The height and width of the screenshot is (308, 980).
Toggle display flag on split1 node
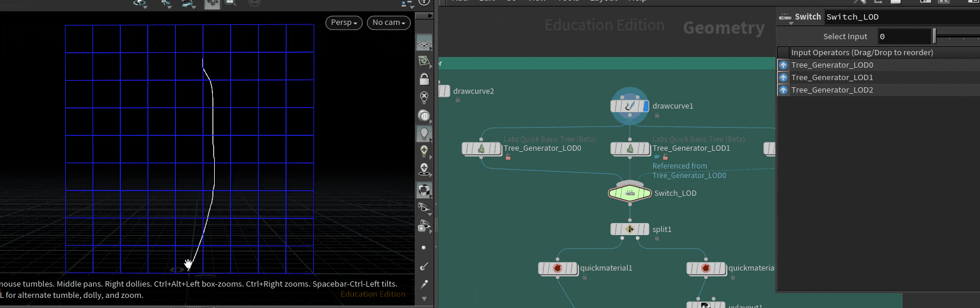646,229
